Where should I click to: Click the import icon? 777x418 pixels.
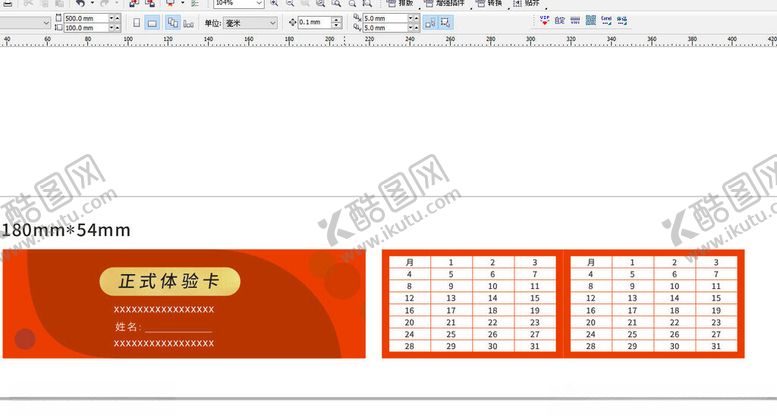point(134,3)
